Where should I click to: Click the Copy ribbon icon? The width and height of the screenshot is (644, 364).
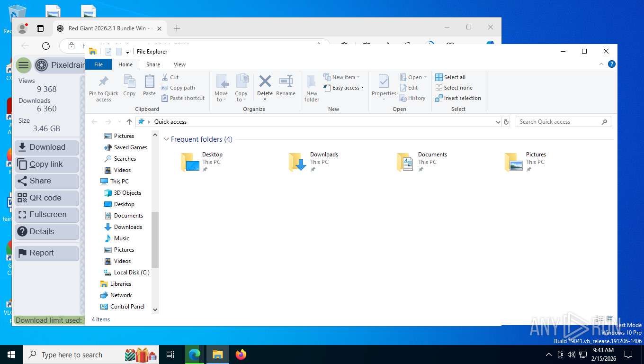[129, 85]
